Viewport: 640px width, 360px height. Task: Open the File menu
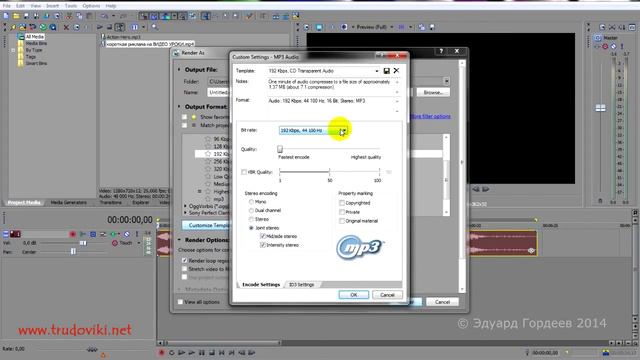(x=7, y=6)
